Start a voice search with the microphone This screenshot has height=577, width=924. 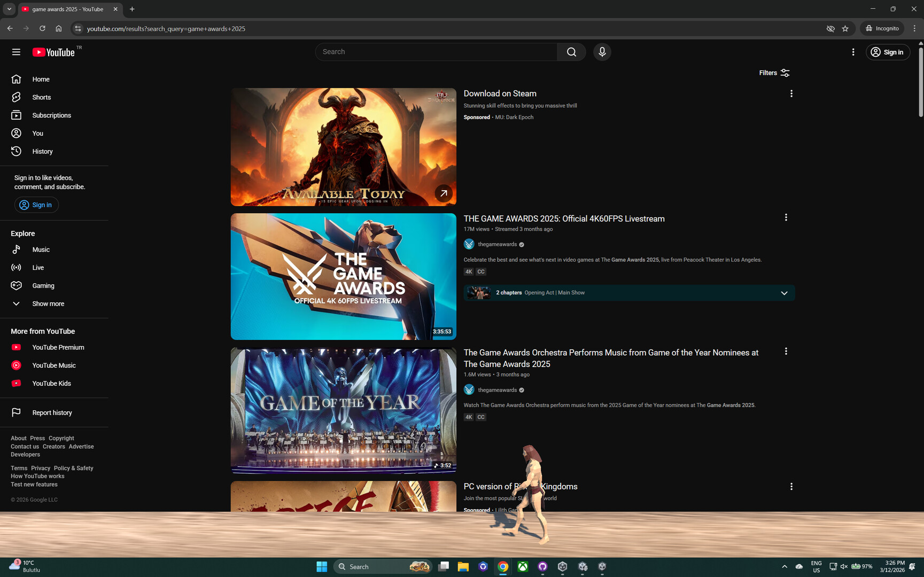tap(602, 52)
